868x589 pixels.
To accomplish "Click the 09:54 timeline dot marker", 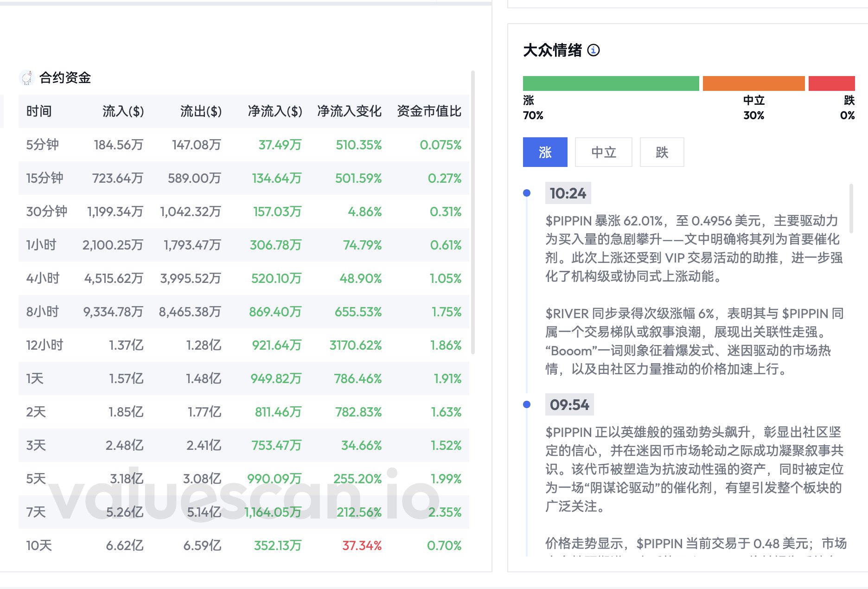I will pyautogui.click(x=527, y=404).
